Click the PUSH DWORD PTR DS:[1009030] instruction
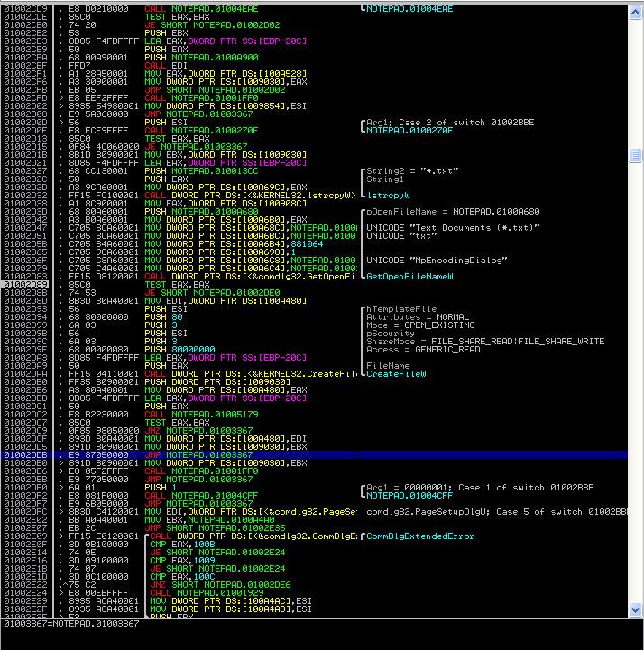The image size is (644, 650). click(217, 381)
